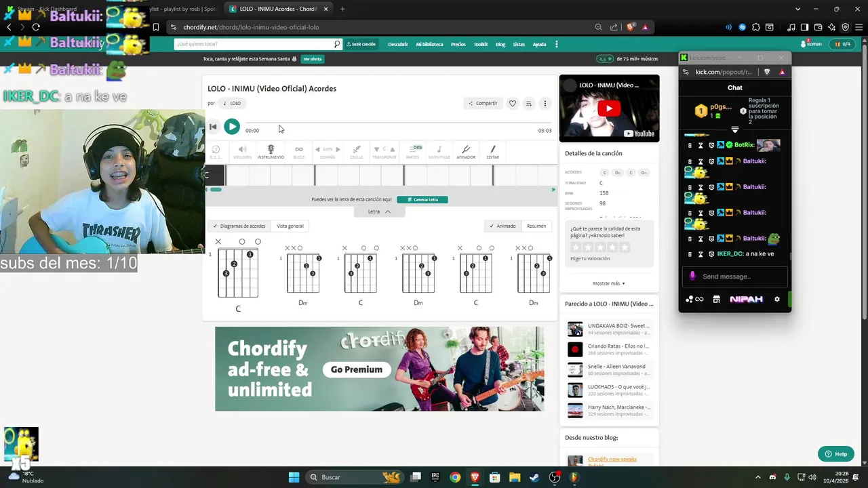Expand details with Mostrar más
The image size is (868, 488).
click(x=609, y=283)
